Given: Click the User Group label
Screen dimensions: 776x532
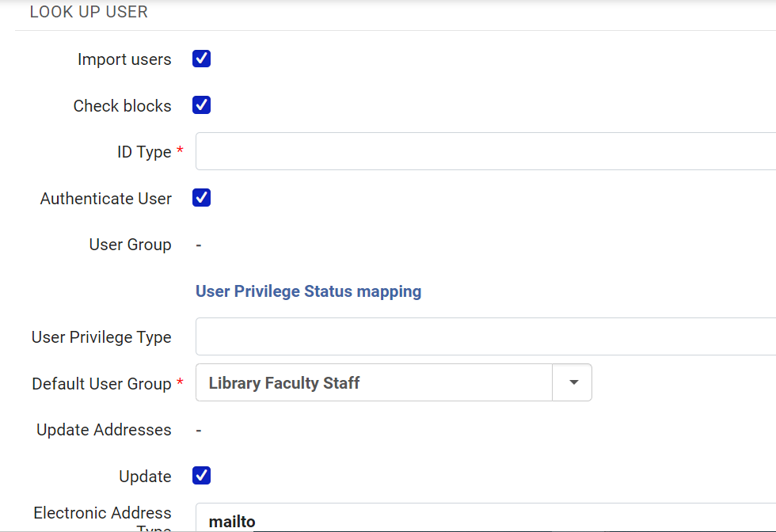Looking at the screenshot, I should click(130, 245).
